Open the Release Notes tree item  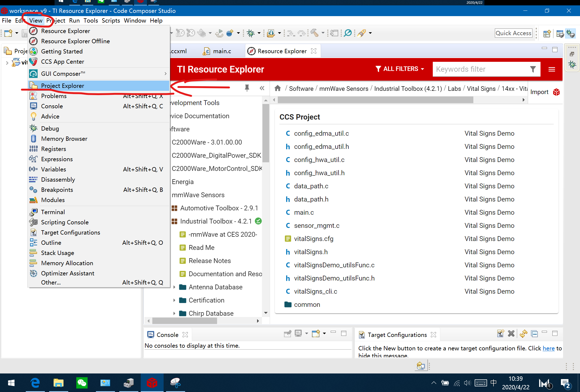(x=210, y=261)
